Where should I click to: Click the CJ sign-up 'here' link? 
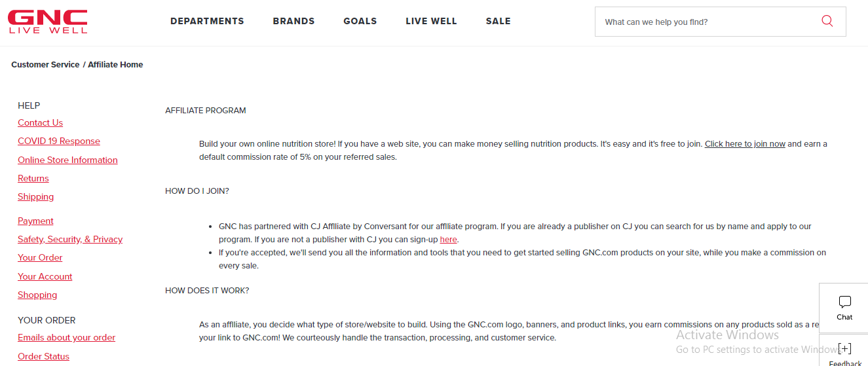click(448, 240)
